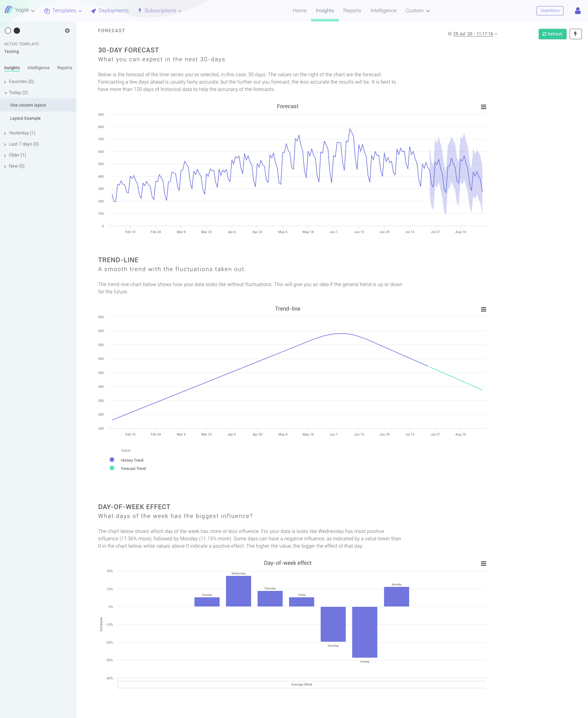The image size is (588, 718).
Task: Select the light theme circle
Action: (x=8, y=31)
